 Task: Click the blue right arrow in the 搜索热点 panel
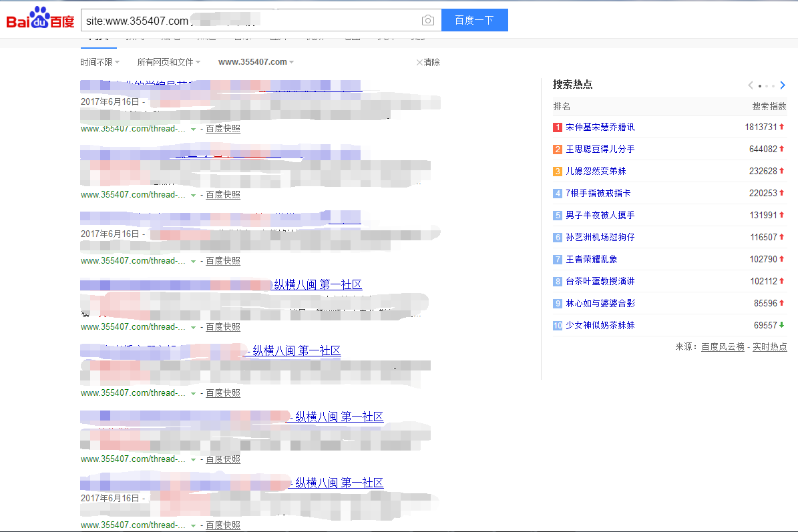click(782, 85)
